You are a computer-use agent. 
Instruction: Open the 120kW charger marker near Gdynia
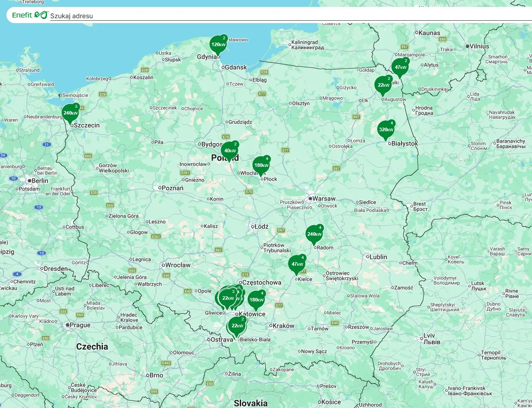(x=218, y=45)
